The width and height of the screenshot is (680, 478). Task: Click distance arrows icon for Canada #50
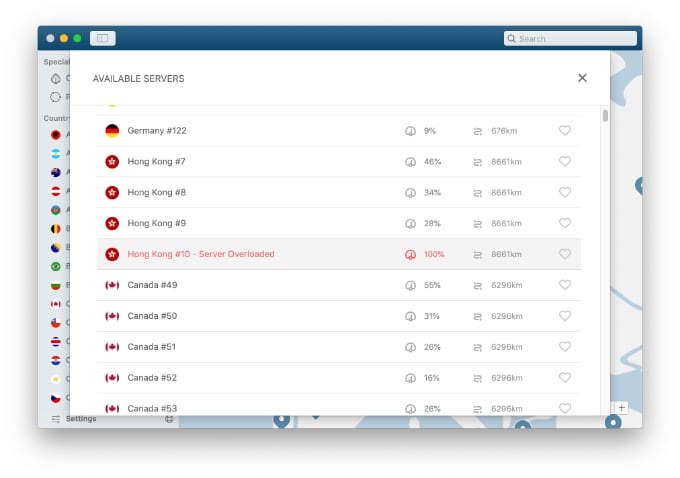pos(477,316)
